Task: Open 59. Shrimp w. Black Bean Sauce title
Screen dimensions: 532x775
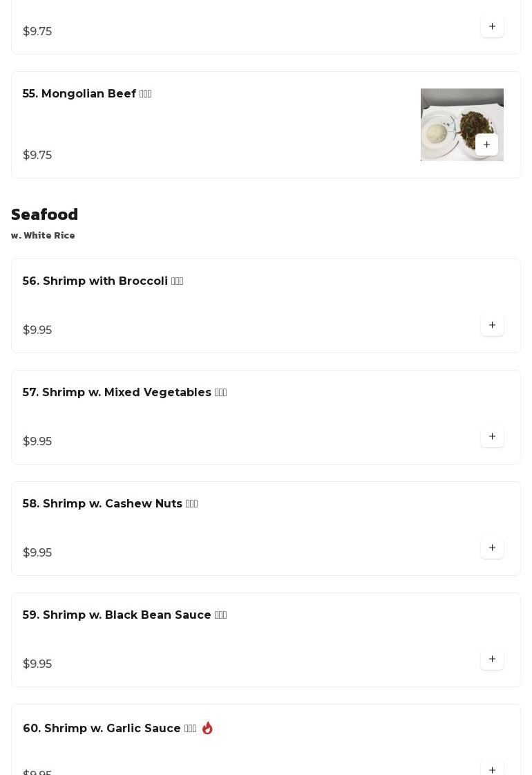Action: [124, 615]
